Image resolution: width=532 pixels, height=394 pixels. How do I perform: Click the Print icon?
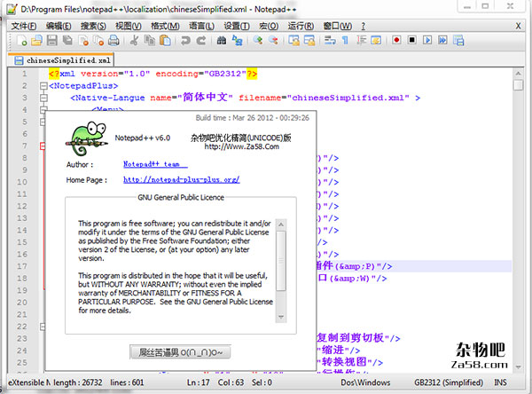(x=113, y=41)
